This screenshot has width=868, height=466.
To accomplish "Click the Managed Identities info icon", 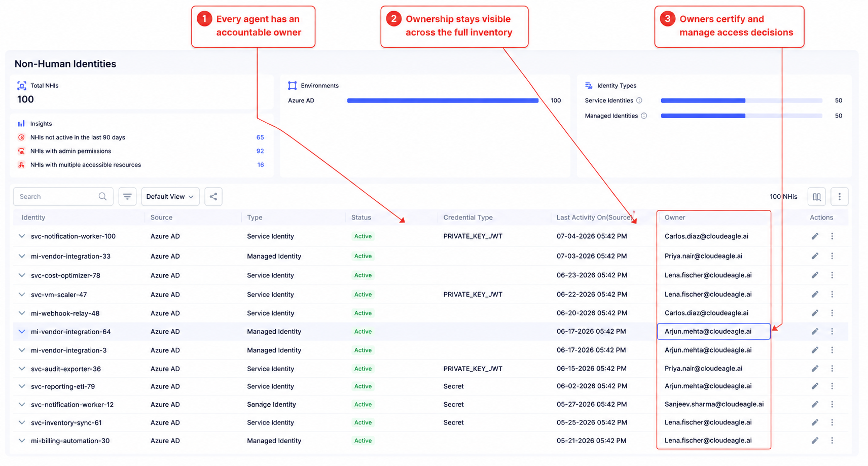I will (x=644, y=116).
